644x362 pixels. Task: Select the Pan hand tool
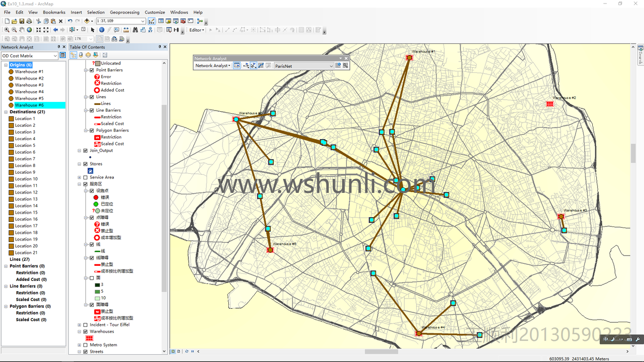22,30
